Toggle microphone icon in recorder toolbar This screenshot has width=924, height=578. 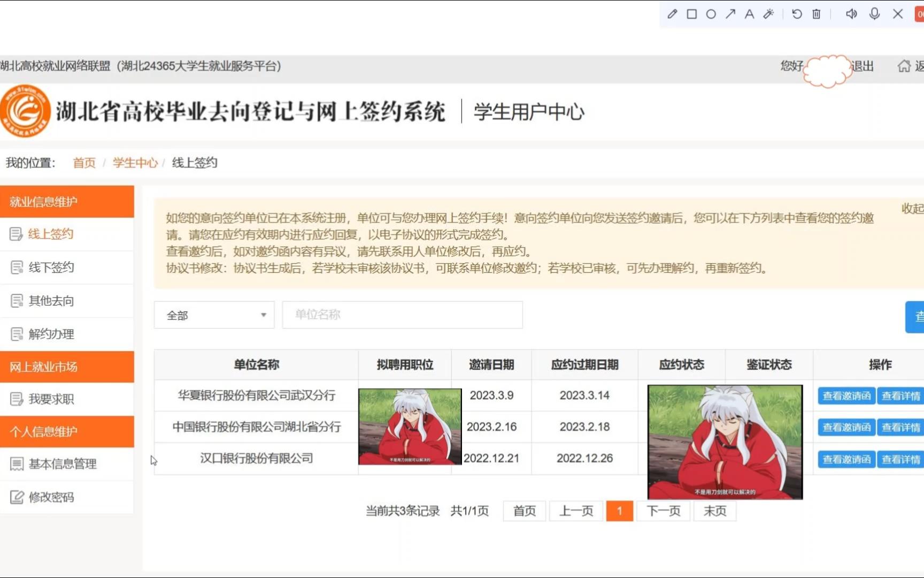[x=874, y=14]
